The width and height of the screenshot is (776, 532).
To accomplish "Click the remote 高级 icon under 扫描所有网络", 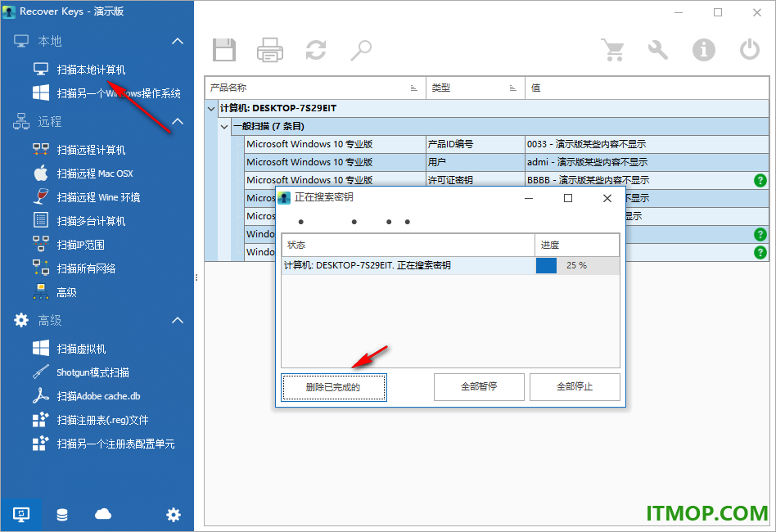I will (x=41, y=292).
